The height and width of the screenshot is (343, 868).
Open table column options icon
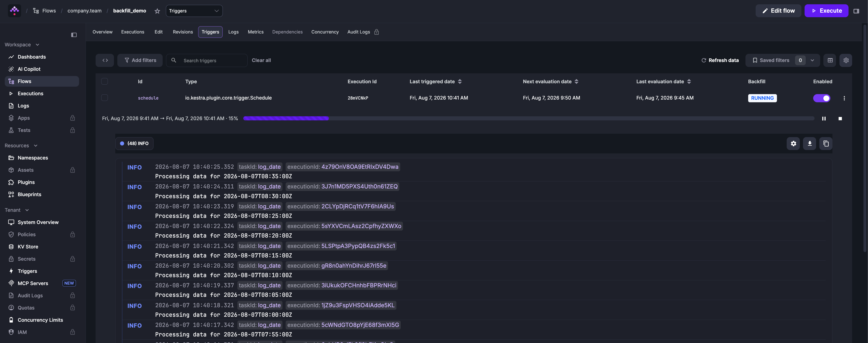coord(830,60)
